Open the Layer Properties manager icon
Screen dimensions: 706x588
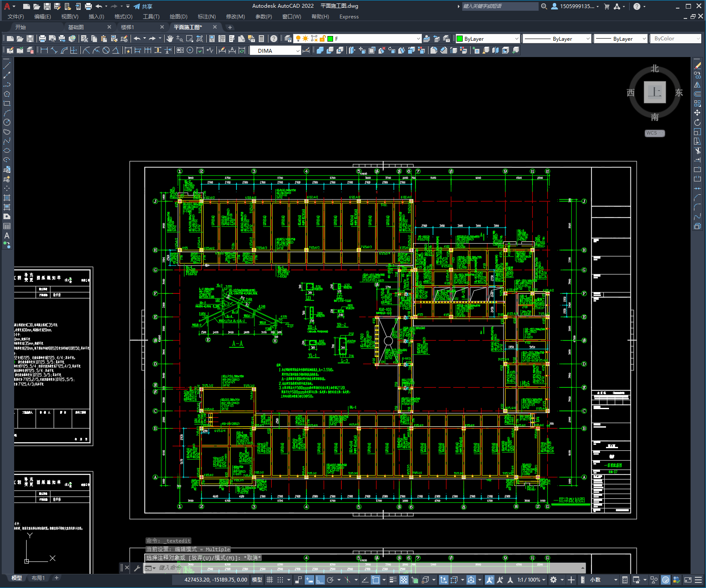(288, 39)
